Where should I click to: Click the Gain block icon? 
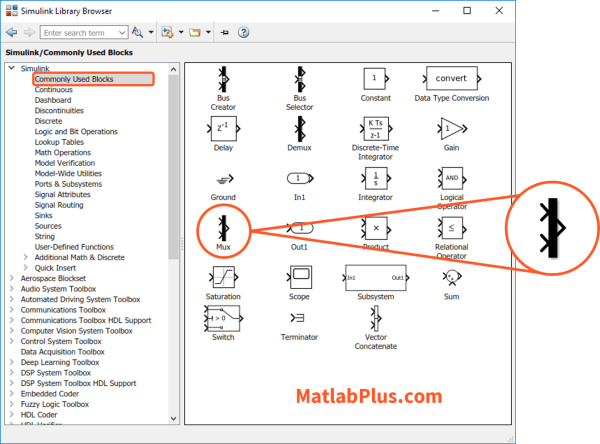(x=451, y=127)
